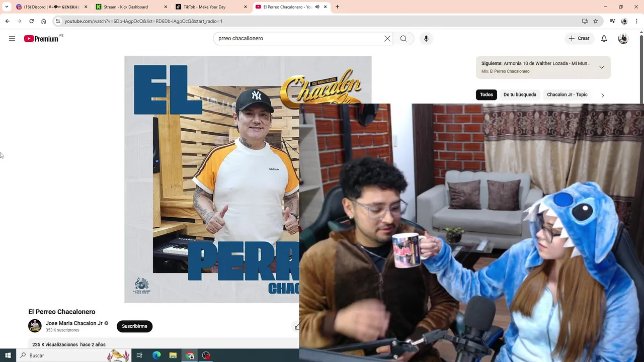
Task: Open the YouTube hamburger guide menu
Action: click(x=12, y=38)
